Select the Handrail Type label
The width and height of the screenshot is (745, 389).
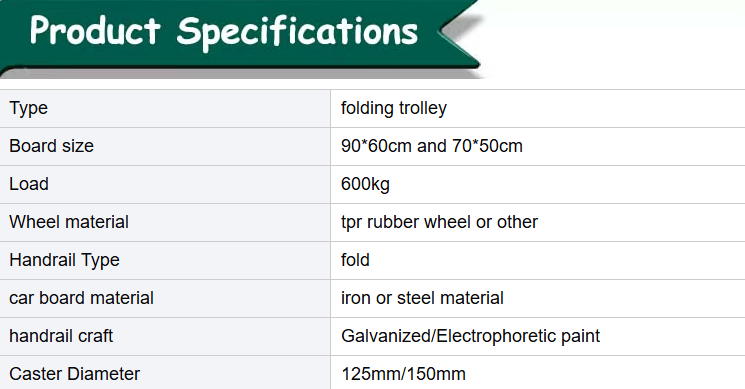coord(64,260)
